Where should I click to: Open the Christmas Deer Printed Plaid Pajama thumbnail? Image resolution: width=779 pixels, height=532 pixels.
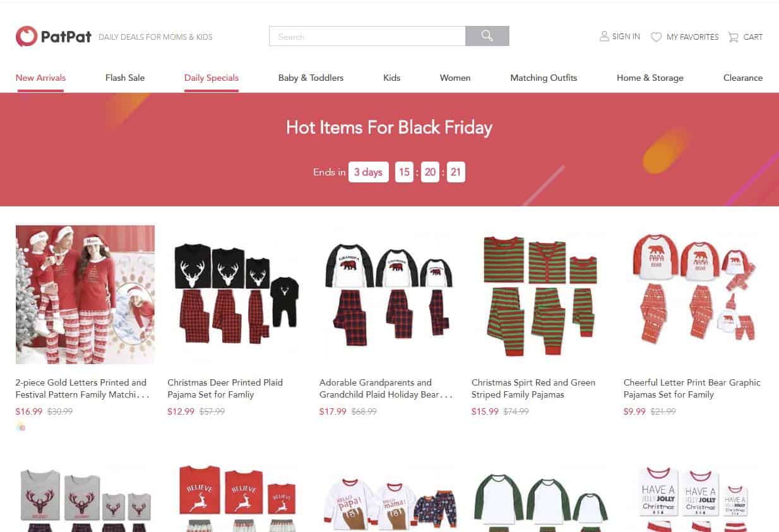[x=237, y=295]
